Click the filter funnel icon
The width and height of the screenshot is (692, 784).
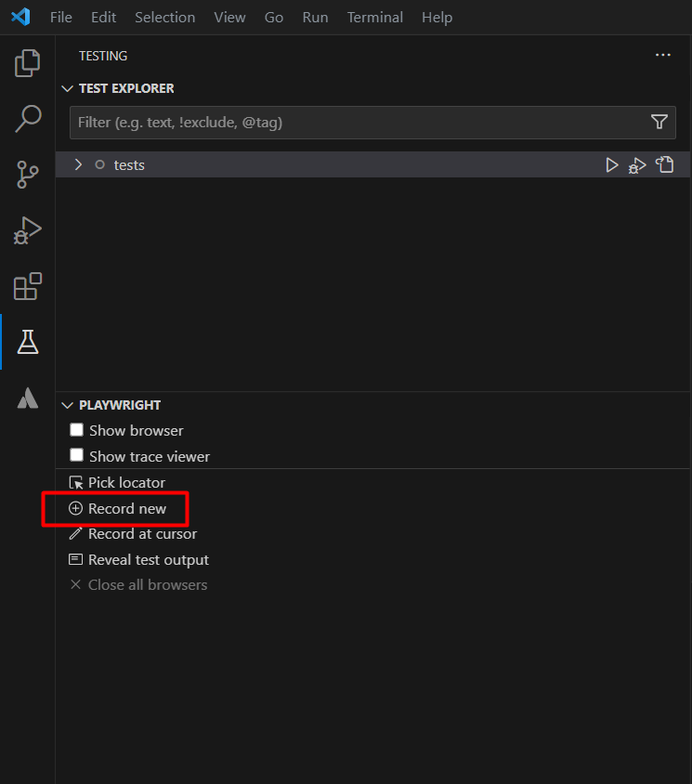tap(659, 122)
